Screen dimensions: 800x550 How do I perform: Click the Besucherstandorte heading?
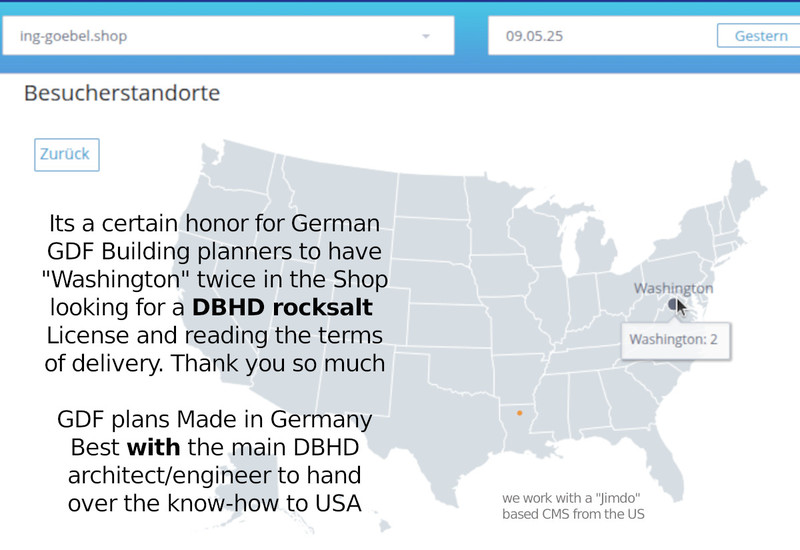tap(122, 94)
